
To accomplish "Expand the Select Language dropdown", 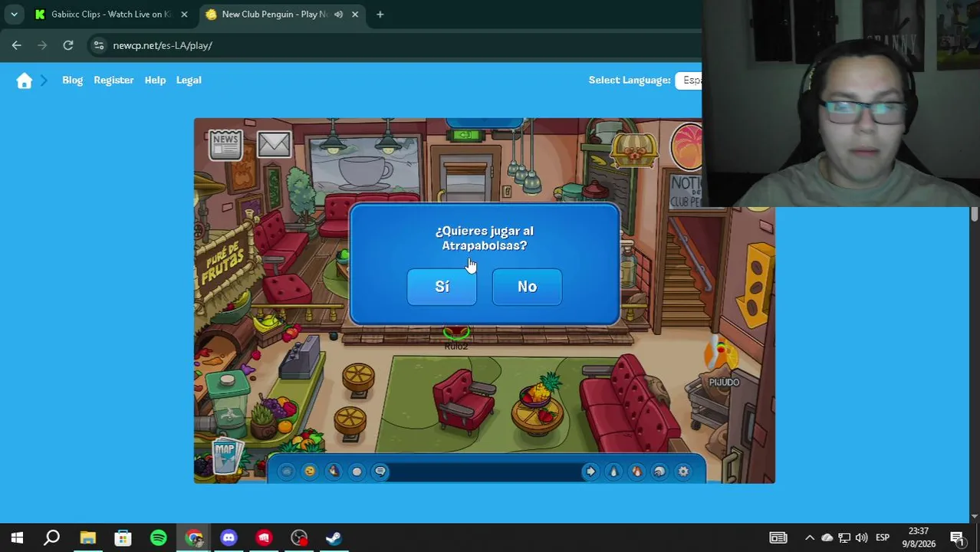I will tap(688, 80).
